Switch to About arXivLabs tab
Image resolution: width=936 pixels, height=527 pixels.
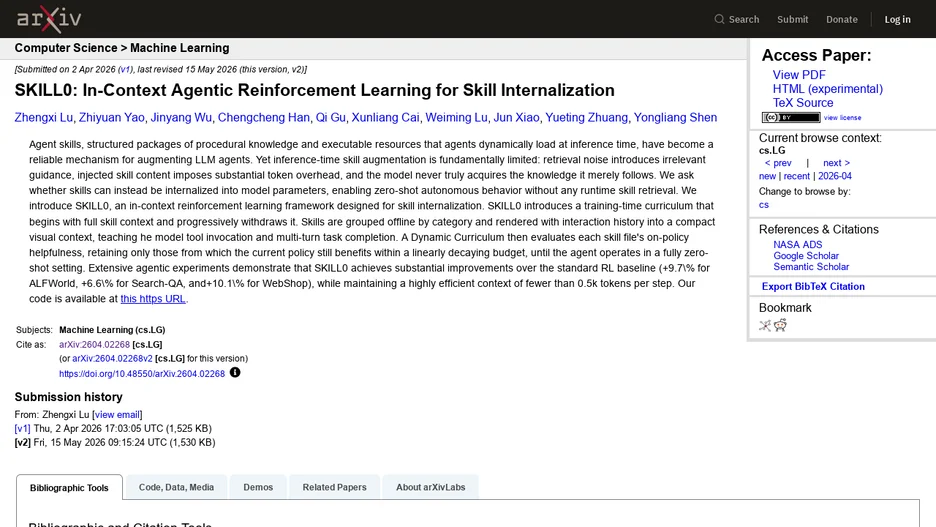click(430, 487)
